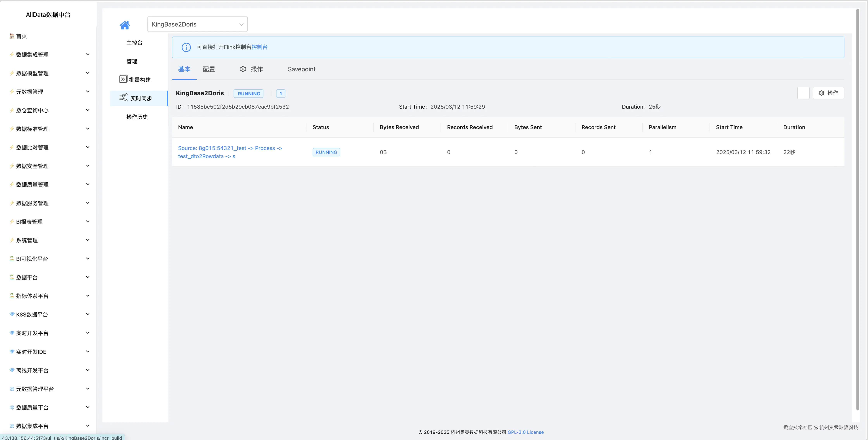Click the gear icon in 操作 tab
Image resolution: width=868 pixels, height=440 pixels.
coord(243,69)
